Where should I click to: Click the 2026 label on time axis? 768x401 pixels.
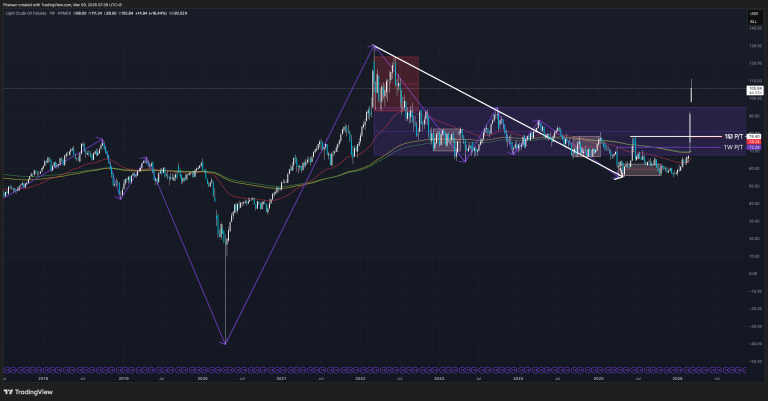point(677,378)
